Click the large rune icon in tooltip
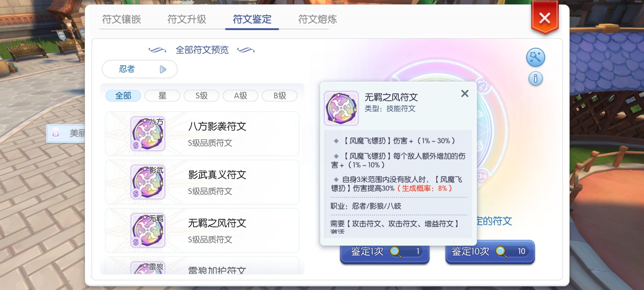 (x=341, y=108)
